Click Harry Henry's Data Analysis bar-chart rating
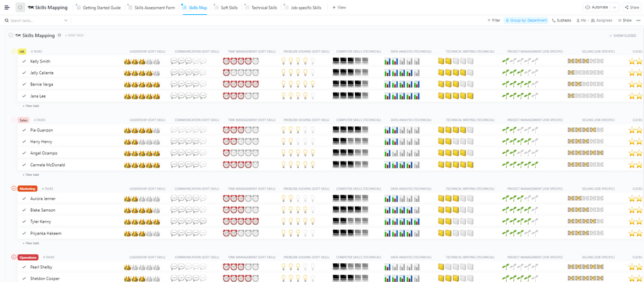Viewport: 644px width, 282px height. tap(402, 142)
